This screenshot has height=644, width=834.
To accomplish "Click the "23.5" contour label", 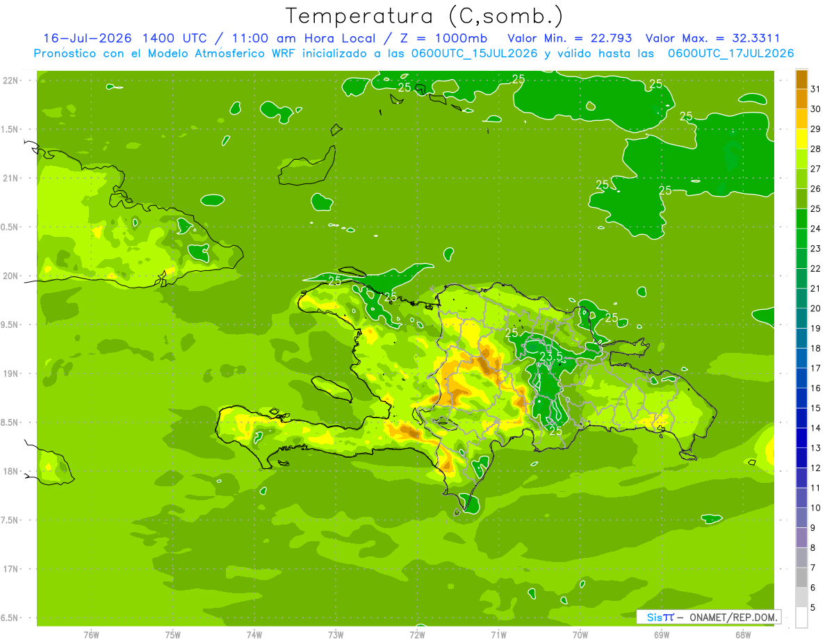I will click(551, 356).
